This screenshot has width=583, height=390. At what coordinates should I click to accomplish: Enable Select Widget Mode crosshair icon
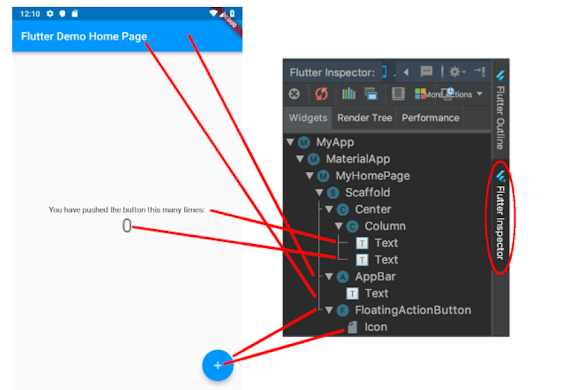tap(294, 94)
